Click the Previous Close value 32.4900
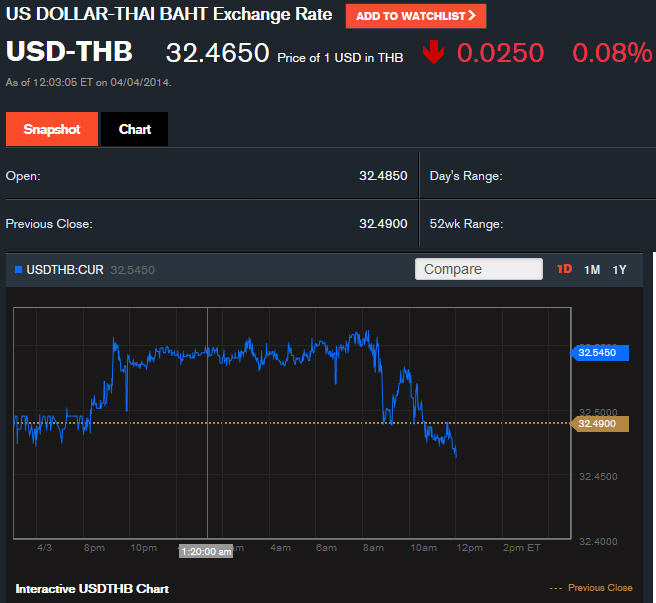This screenshot has height=603, width=656. point(383,224)
